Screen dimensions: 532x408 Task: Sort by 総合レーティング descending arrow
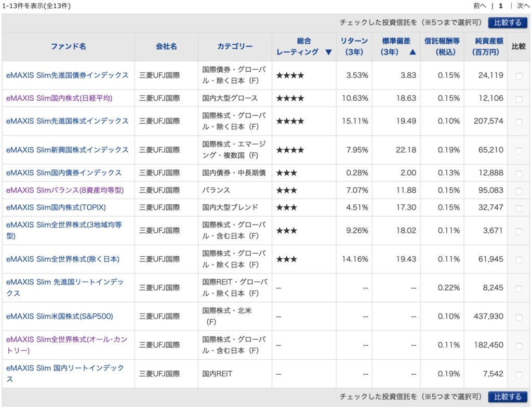[328, 52]
